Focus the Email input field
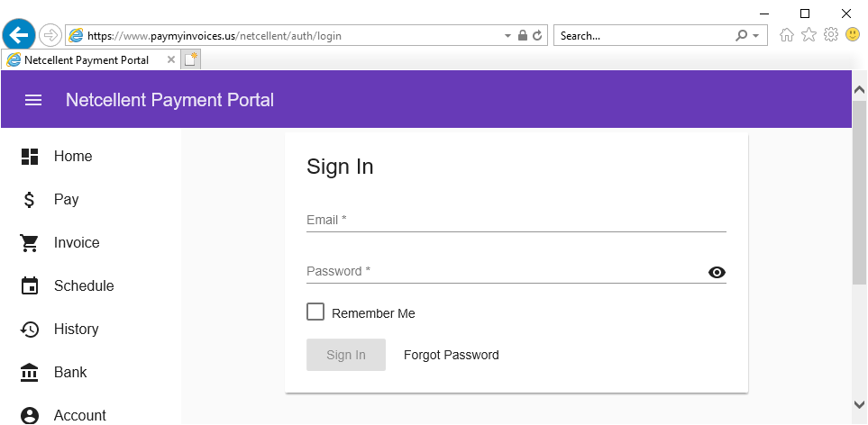The width and height of the screenshot is (868, 425). tap(516, 220)
